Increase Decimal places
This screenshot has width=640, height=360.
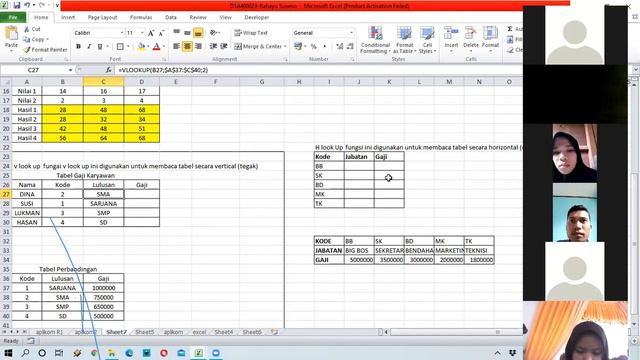[x=340, y=47]
